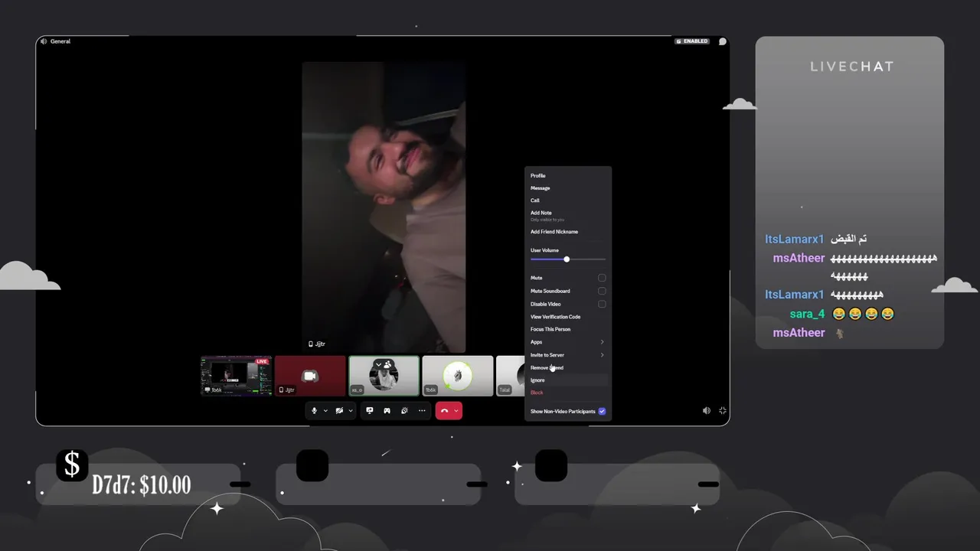Open microphone input options arrow
This screenshot has height=551, width=980.
(x=325, y=411)
